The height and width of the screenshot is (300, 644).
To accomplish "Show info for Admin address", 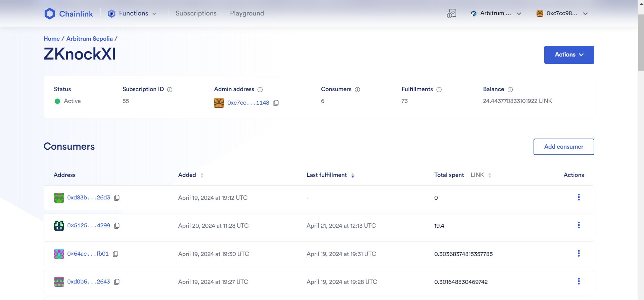I will pyautogui.click(x=260, y=89).
